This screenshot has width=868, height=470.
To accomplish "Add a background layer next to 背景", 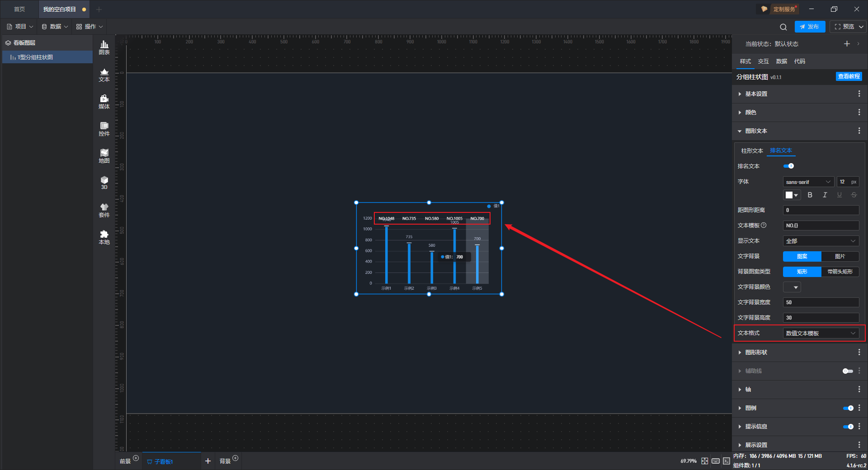I will point(236,458).
